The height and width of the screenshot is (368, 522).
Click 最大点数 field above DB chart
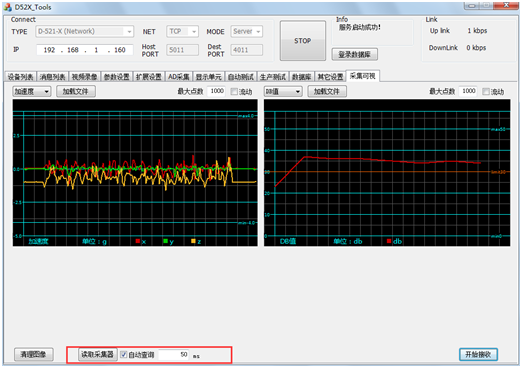pos(468,91)
